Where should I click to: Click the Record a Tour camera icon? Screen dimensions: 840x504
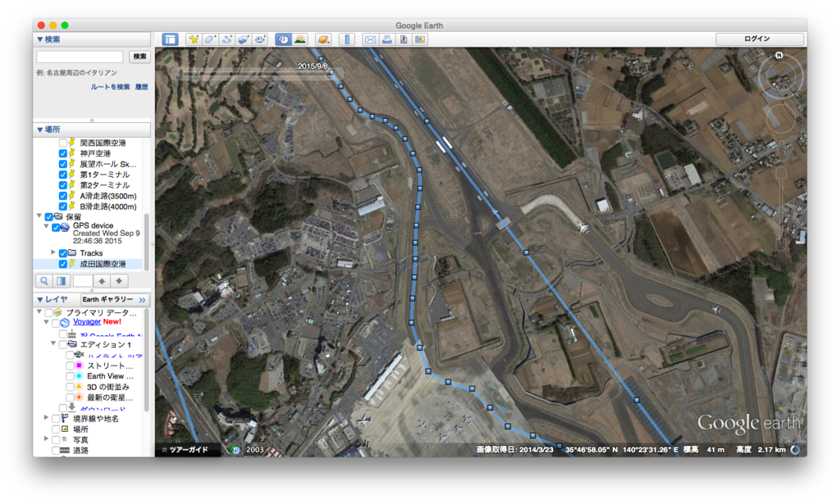pos(260,39)
